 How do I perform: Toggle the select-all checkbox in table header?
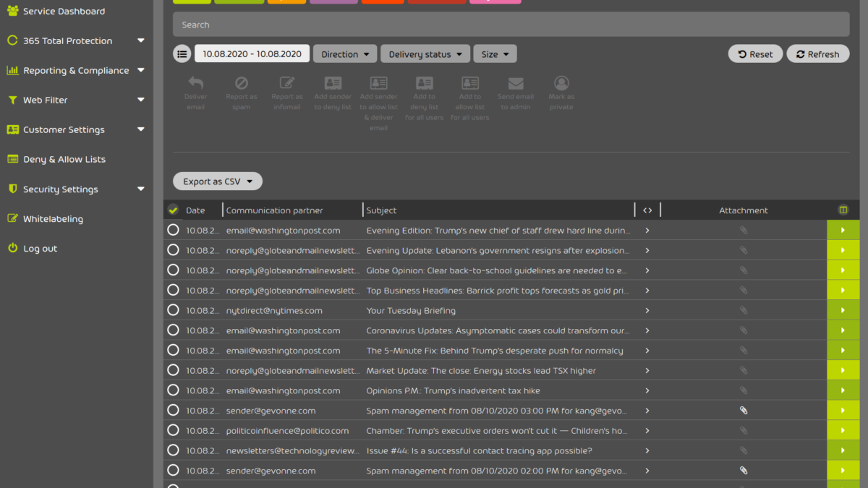click(x=173, y=210)
